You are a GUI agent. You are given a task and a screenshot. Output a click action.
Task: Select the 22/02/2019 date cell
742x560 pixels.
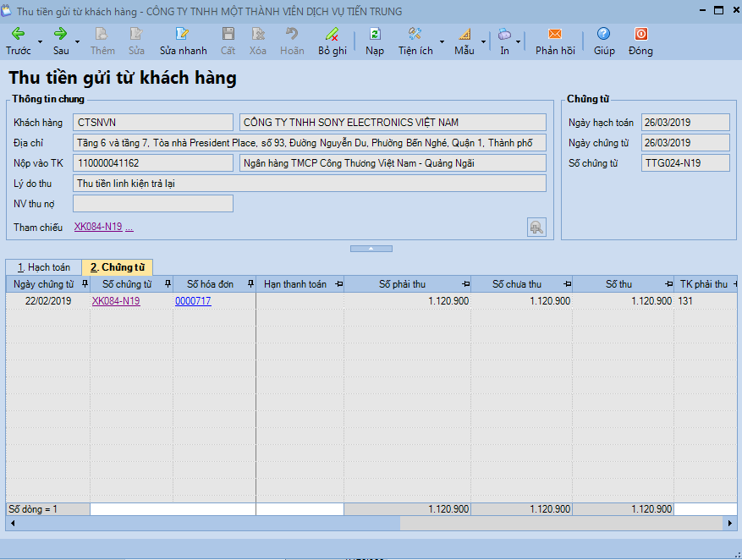[x=47, y=301]
